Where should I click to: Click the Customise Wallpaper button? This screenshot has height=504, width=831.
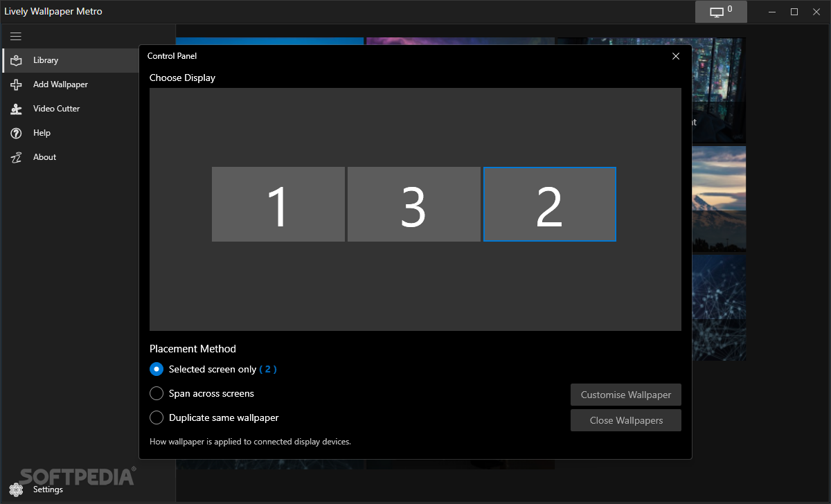pos(626,395)
